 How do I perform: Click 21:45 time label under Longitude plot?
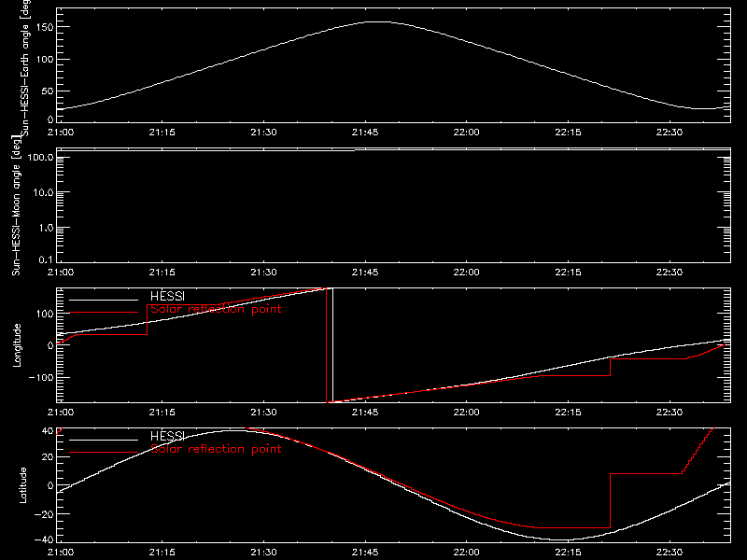[x=365, y=413]
